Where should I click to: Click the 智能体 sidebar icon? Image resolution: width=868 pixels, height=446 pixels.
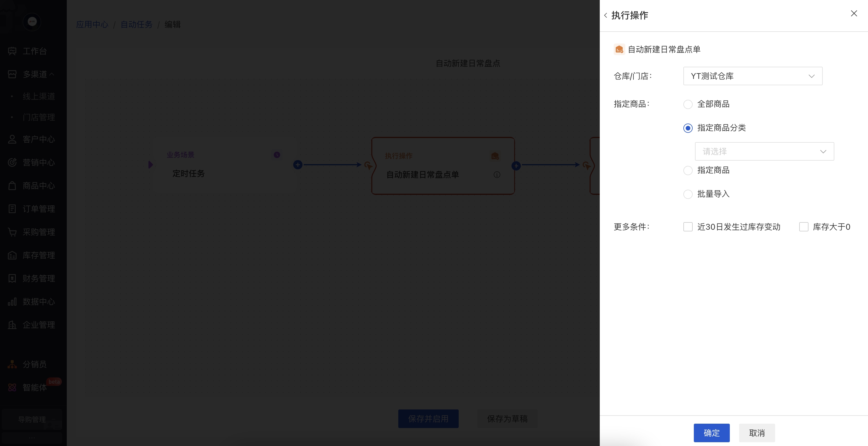[x=12, y=387]
